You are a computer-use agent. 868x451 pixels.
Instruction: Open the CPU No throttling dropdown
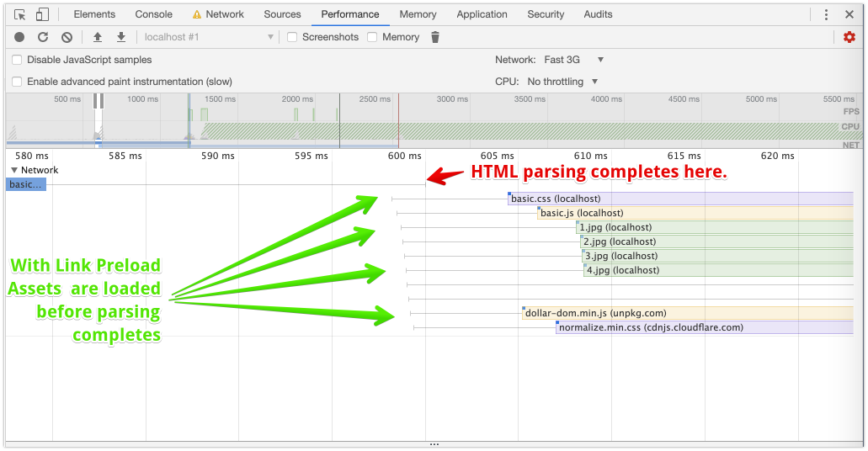click(562, 82)
